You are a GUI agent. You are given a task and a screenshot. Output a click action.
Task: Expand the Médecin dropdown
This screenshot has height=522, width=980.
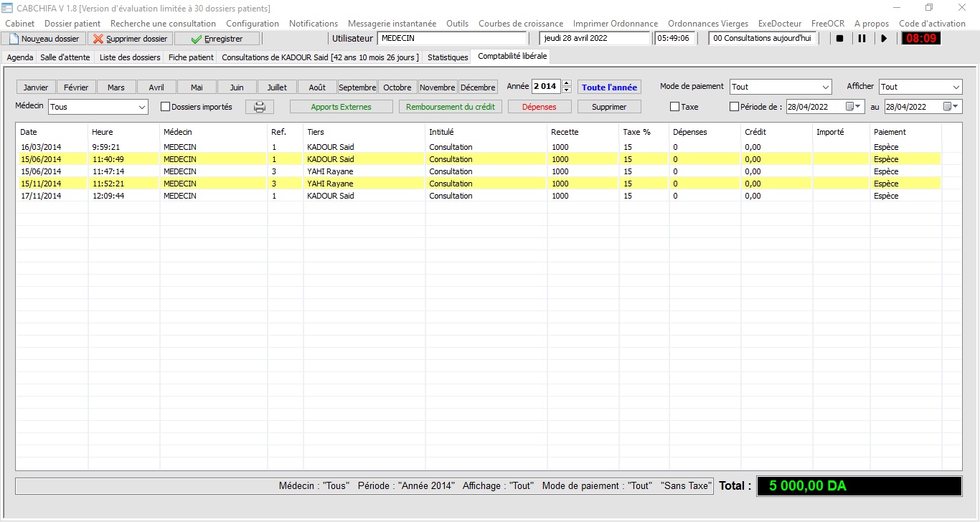click(x=141, y=107)
